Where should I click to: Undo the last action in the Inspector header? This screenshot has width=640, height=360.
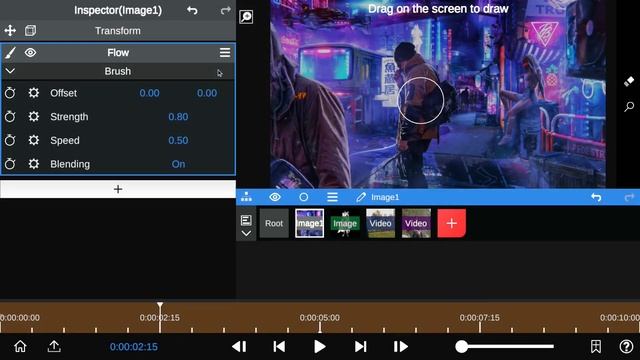(x=192, y=10)
